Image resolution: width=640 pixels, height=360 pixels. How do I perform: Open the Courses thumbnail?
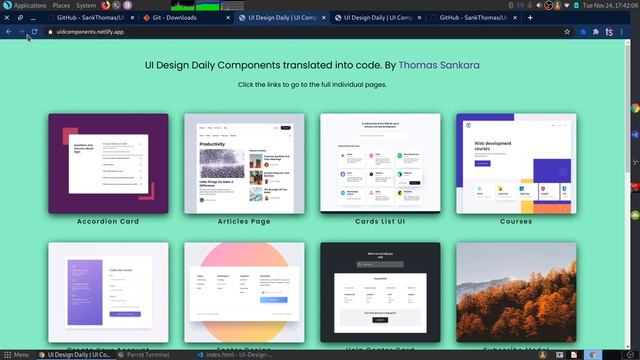pos(516,163)
